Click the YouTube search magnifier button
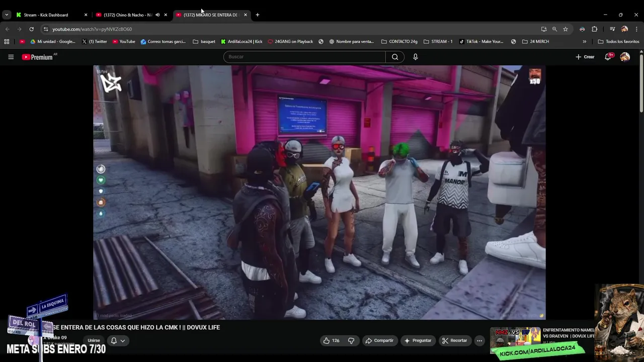644x362 pixels. pos(395,57)
